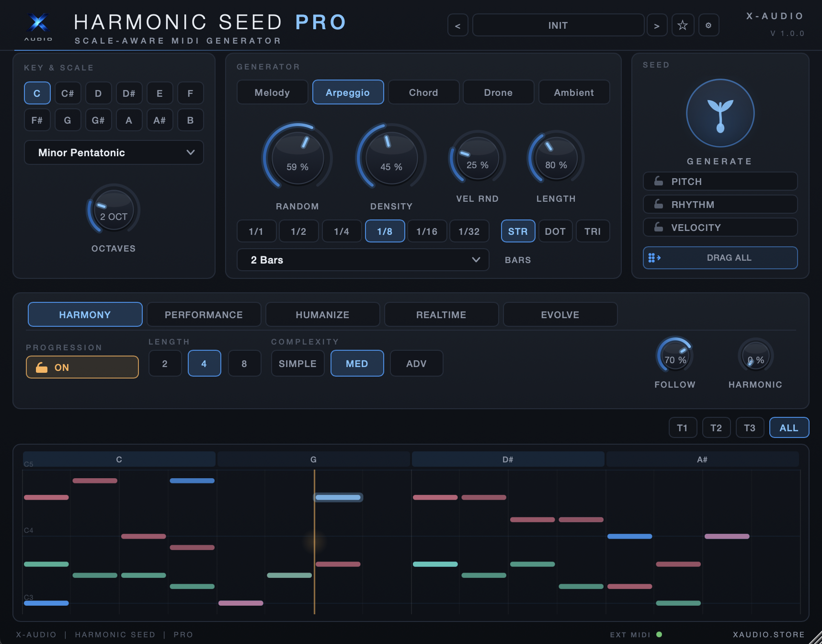Image resolution: width=822 pixels, height=644 pixels.
Task: Switch to the Humanize tab
Action: point(322,314)
